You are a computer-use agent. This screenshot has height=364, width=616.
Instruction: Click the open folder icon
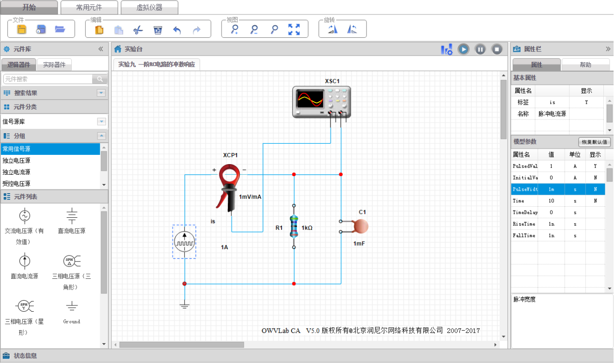tap(60, 30)
